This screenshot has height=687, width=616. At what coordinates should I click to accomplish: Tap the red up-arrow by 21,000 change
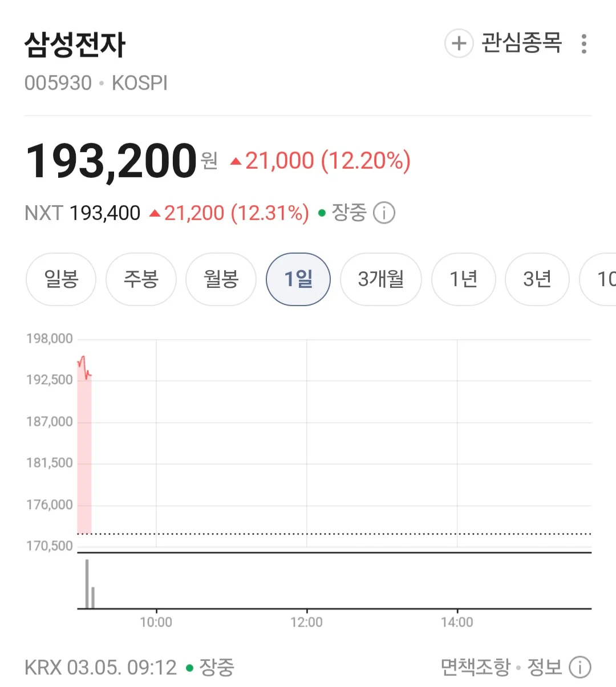point(236,162)
